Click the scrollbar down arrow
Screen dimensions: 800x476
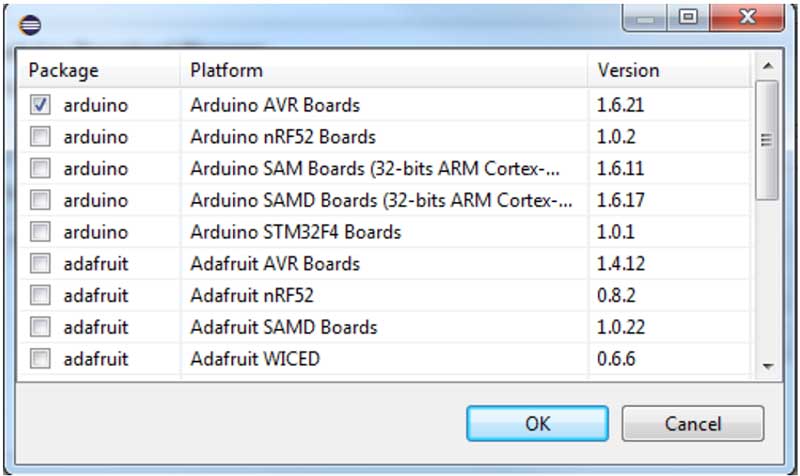click(767, 367)
